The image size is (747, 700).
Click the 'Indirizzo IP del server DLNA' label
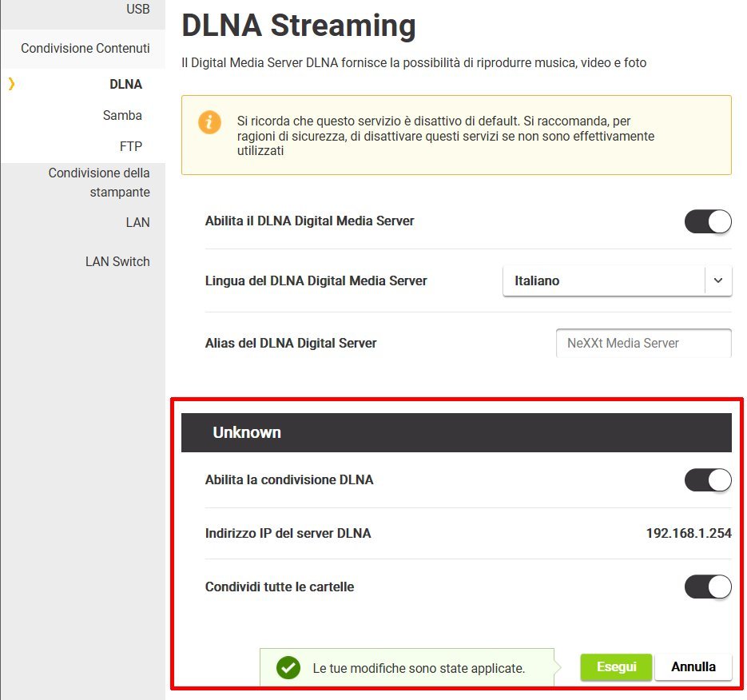tap(288, 533)
